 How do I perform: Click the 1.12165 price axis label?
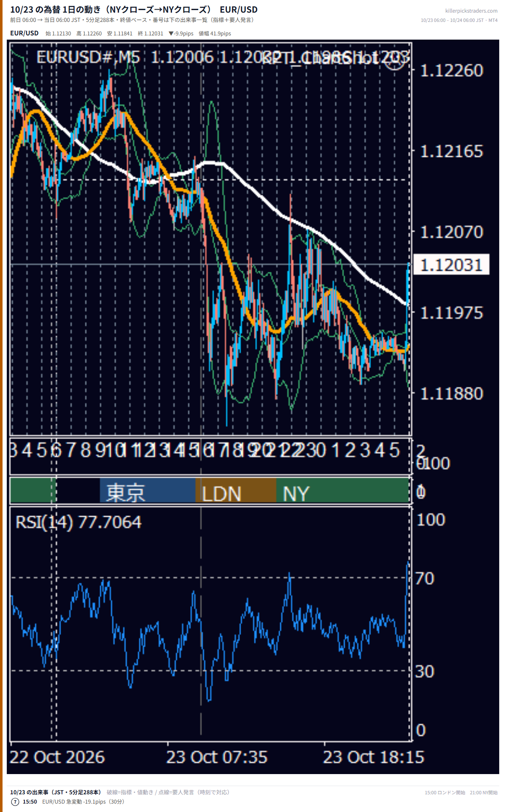(x=451, y=151)
